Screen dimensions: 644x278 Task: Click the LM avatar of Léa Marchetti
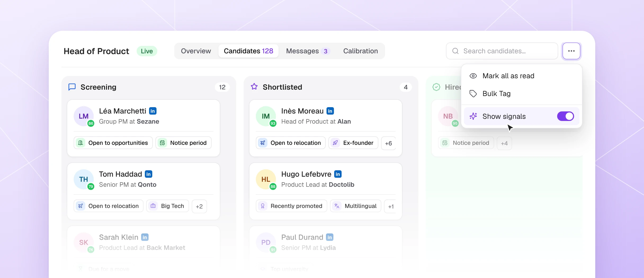[84, 116]
